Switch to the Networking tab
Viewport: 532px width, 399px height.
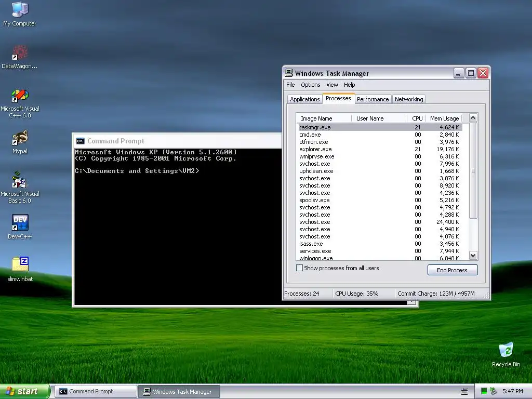tap(409, 99)
